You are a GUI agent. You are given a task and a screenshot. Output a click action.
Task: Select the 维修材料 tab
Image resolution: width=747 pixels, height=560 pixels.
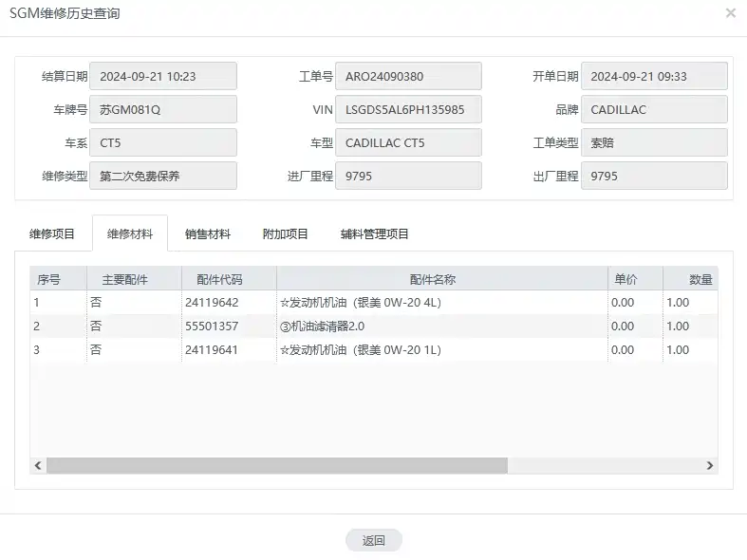tap(130, 233)
